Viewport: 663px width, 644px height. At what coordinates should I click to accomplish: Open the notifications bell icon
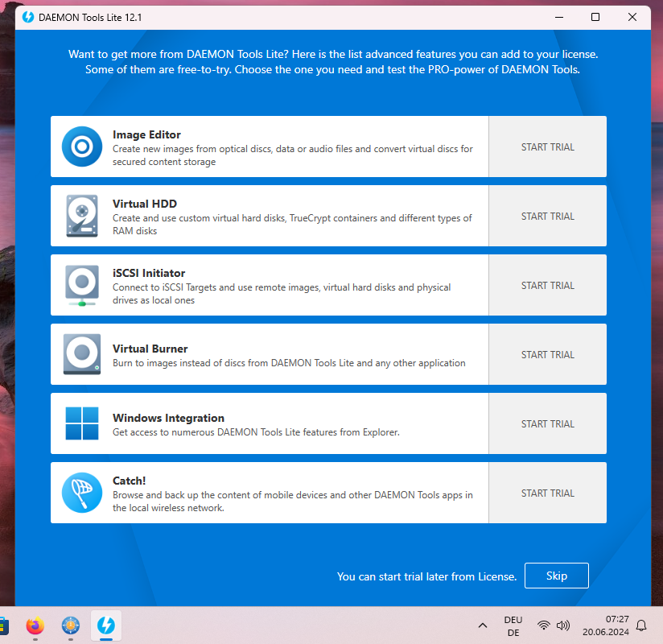coord(641,625)
